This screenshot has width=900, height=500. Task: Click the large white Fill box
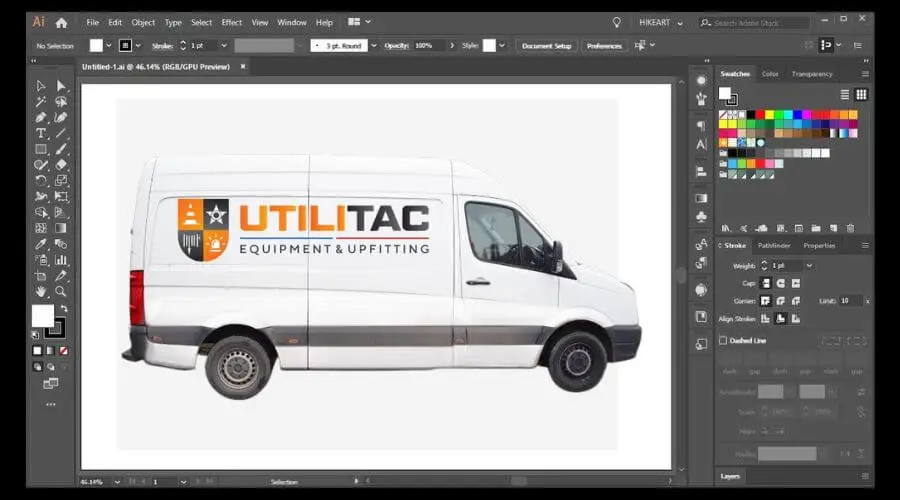(x=42, y=316)
